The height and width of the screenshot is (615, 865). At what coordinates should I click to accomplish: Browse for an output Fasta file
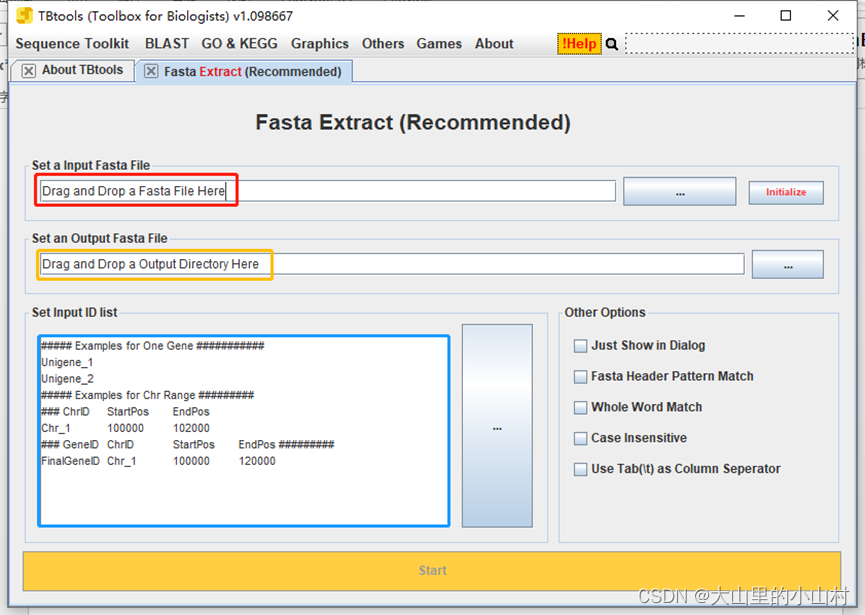point(788,265)
